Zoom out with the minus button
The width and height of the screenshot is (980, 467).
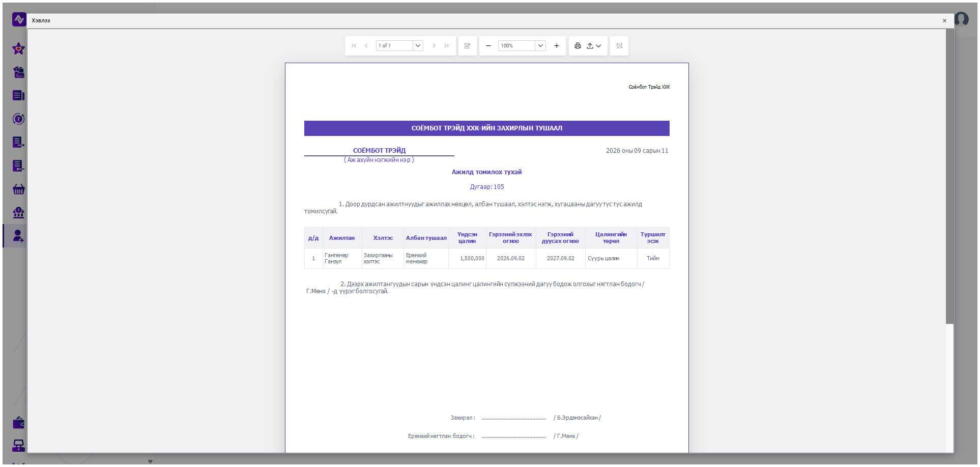coord(488,46)
